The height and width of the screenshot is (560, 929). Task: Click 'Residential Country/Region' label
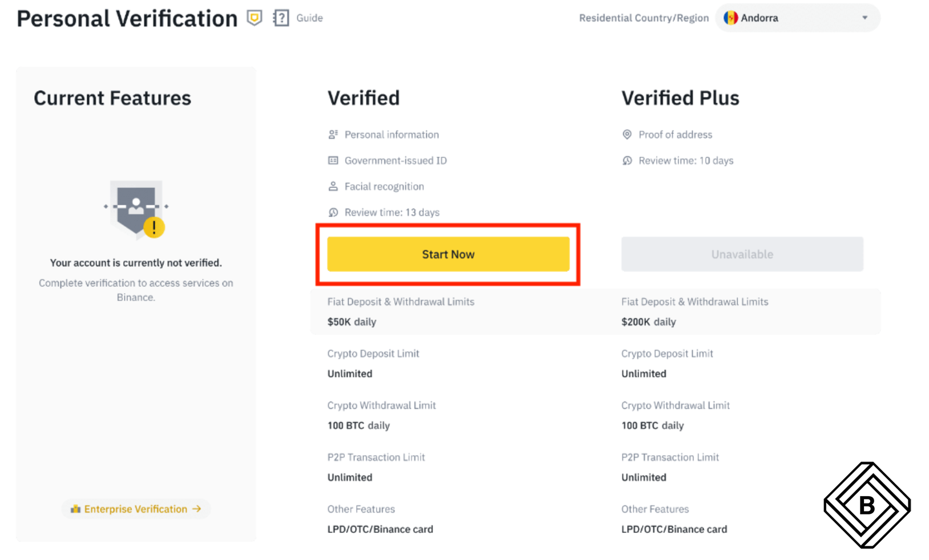[x=644, y=18]
